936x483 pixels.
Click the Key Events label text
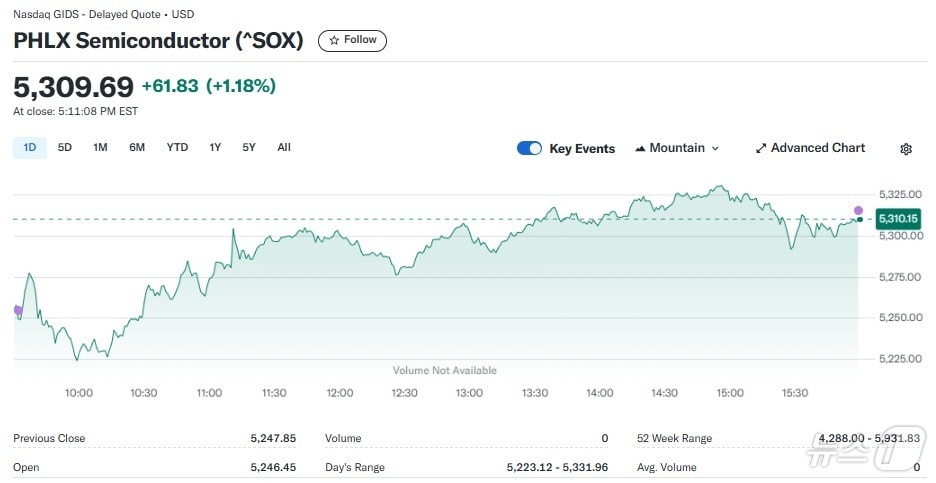click(582, 149)
